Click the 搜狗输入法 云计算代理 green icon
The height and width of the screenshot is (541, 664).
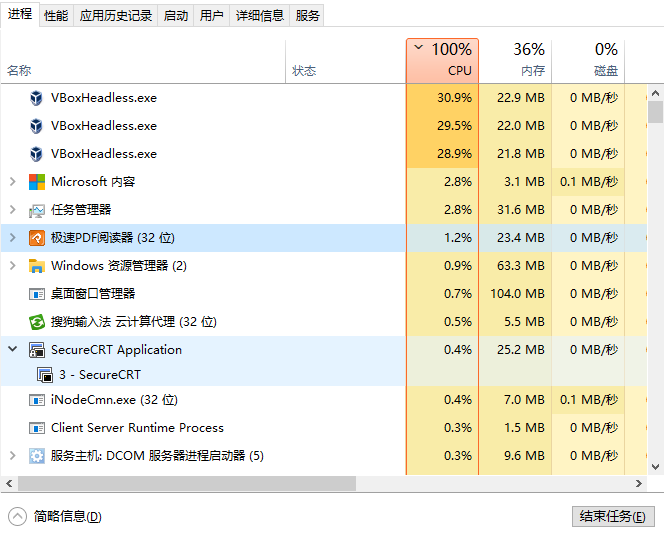pos(37,322)
